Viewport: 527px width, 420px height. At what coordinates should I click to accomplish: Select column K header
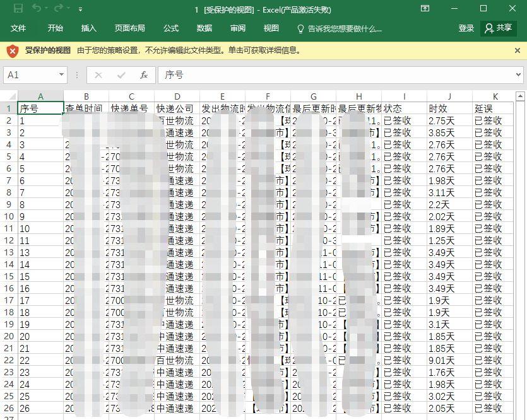pyautogui.click(x=495, y=96)
